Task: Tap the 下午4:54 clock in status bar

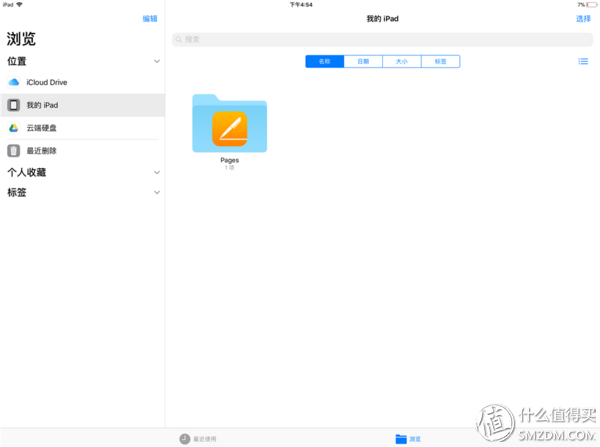Action: tap(301, 5)
